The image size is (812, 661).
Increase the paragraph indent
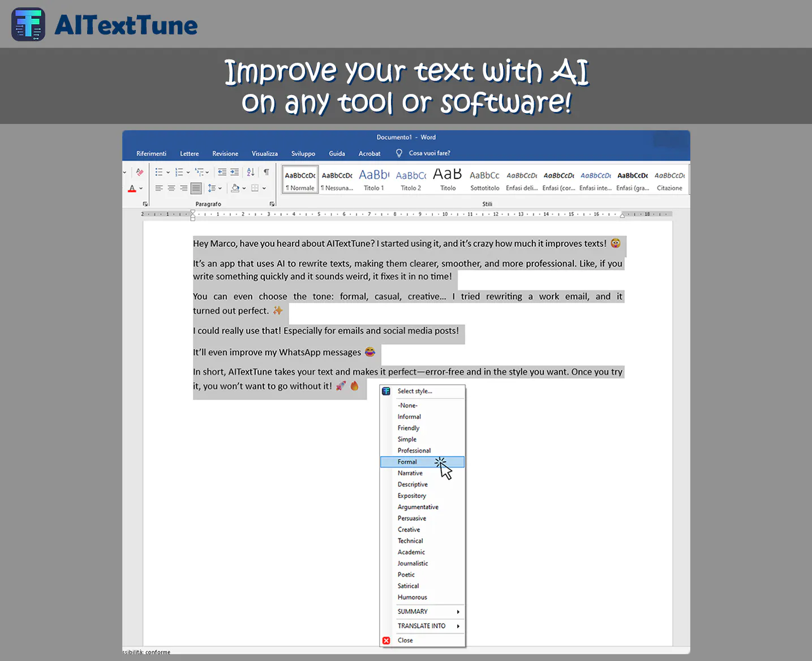coord(234,172)
